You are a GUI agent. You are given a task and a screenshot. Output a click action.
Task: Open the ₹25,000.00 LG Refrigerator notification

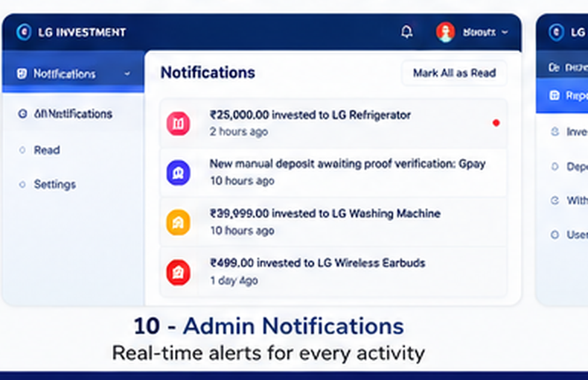(333, 123)
